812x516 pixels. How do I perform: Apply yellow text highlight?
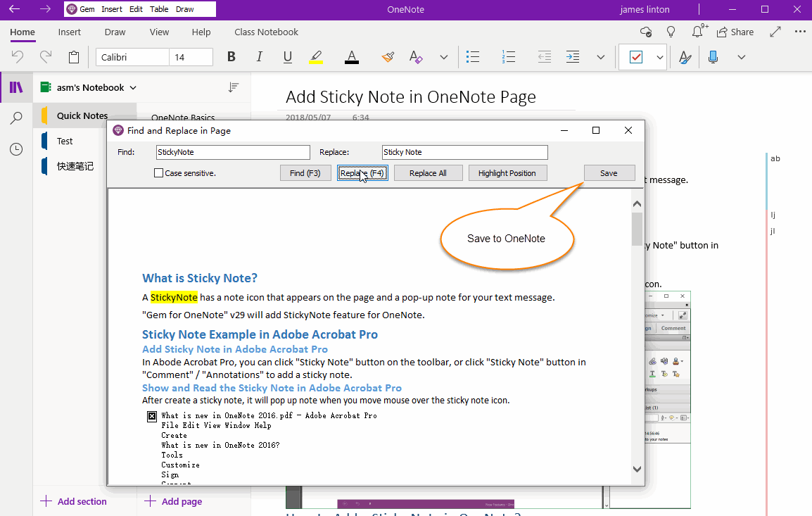pyautogui.click(x=316, y=57)
